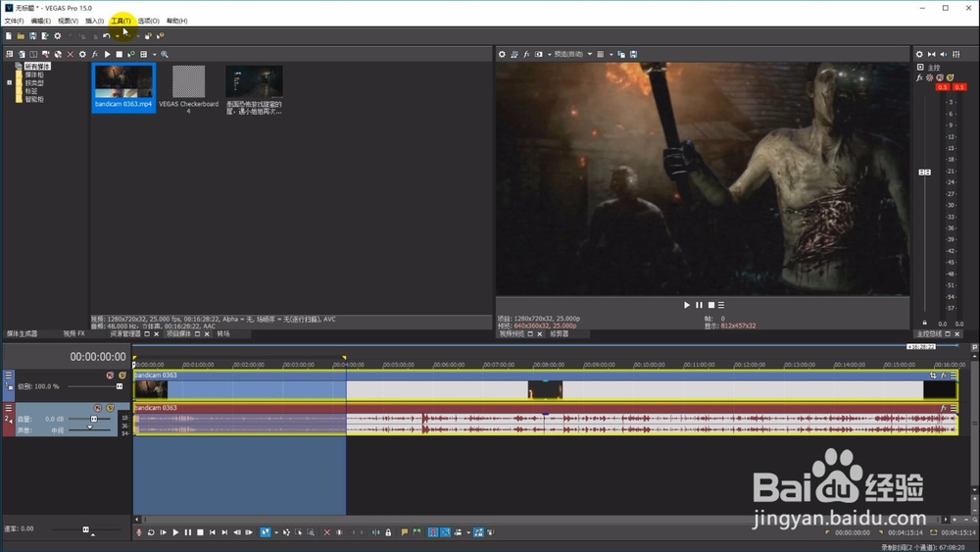
Task: Click timeline transport stop button
Action: [200, 532]
